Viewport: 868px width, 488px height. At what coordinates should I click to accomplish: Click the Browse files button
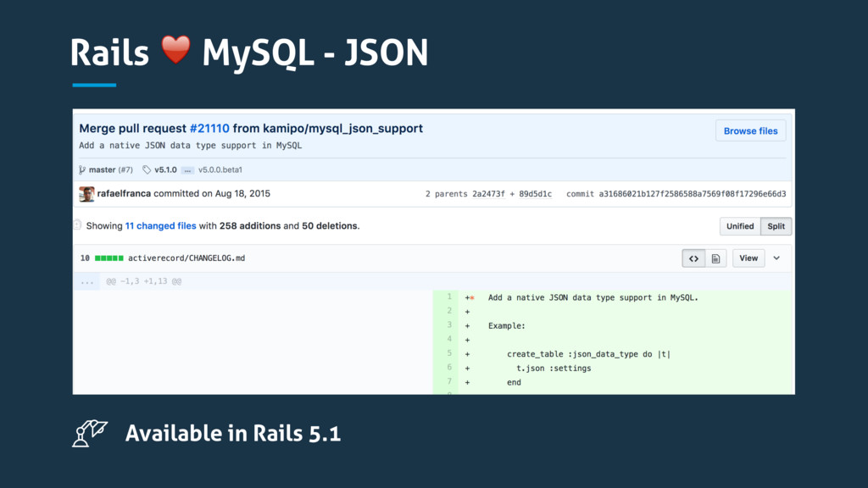click(750, 131)
